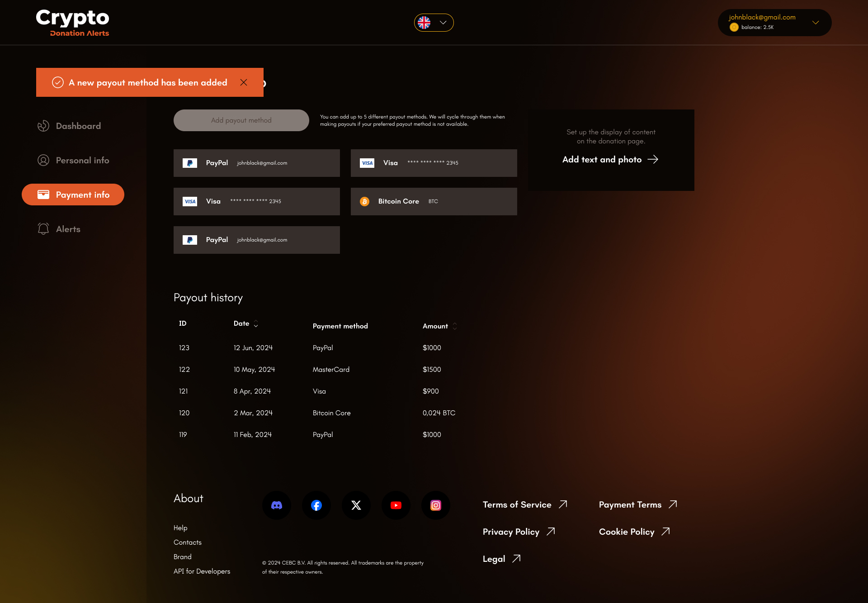Open the Discord social icon

tap(277, 505)
